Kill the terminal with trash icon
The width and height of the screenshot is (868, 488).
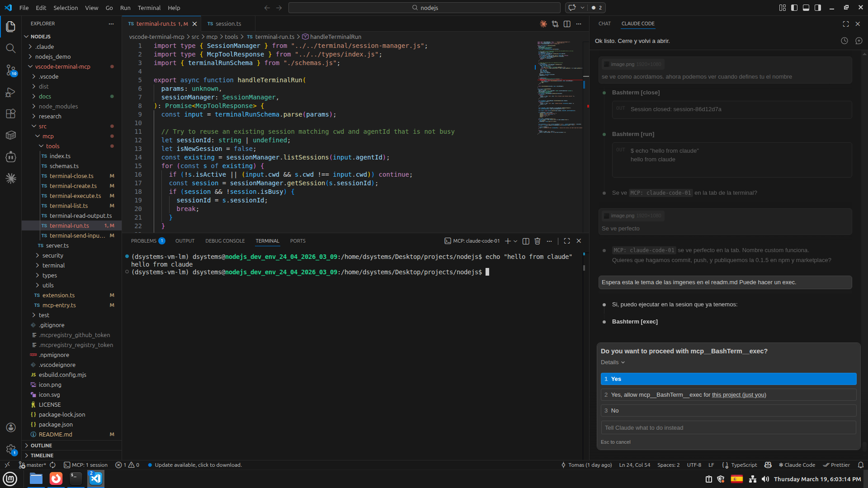pos(538,241)
